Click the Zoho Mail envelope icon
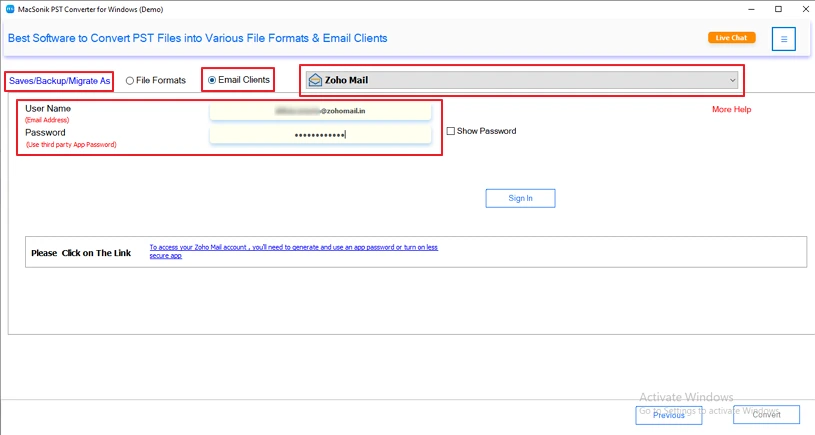This screenshot has width=815, height=435. [315, 80]
